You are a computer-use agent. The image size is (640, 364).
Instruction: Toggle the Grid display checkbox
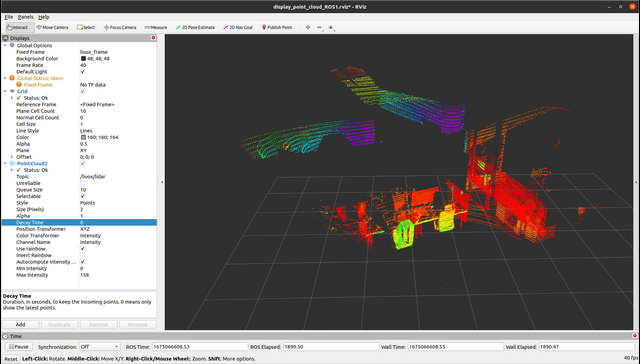tap(82, 91)
